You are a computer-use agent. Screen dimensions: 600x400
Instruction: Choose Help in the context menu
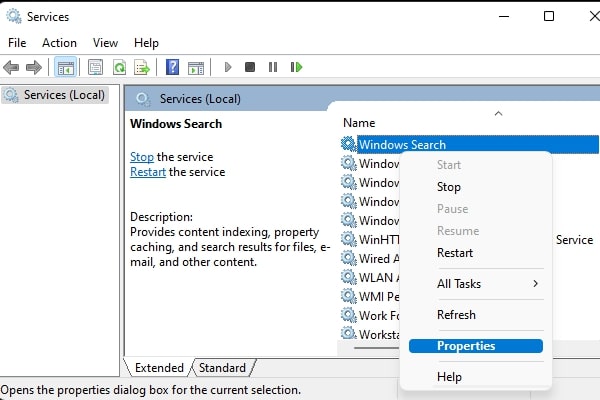click(x=476, y=377)
